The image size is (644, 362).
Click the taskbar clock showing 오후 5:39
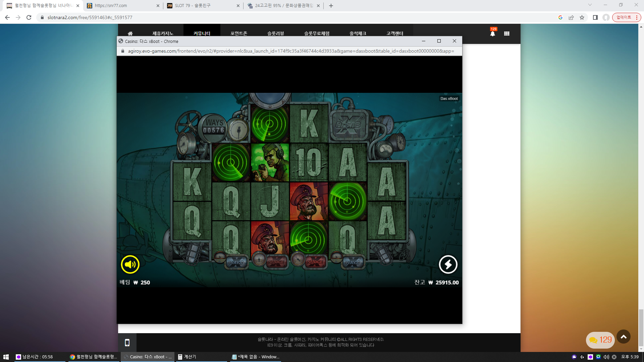point(630,357)
